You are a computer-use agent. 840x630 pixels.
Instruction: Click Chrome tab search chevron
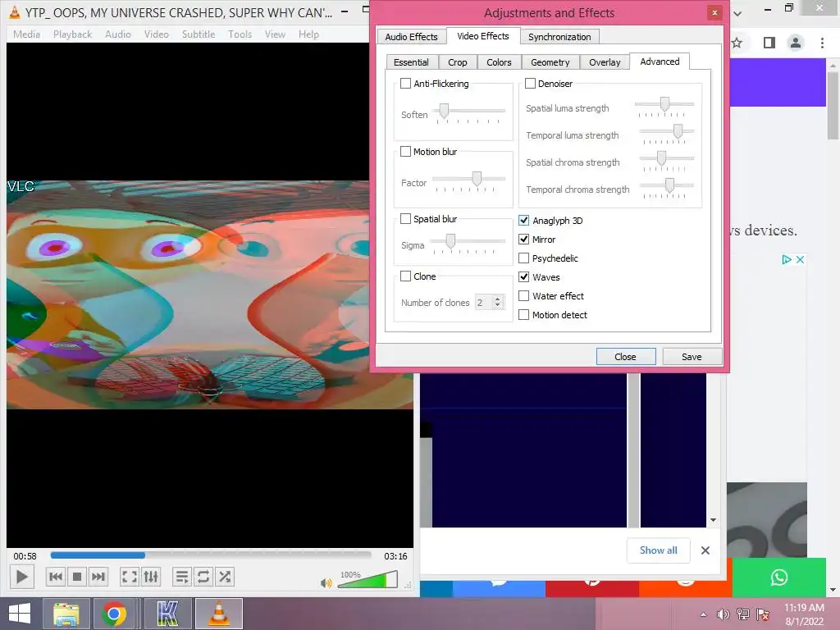(737, 13)
